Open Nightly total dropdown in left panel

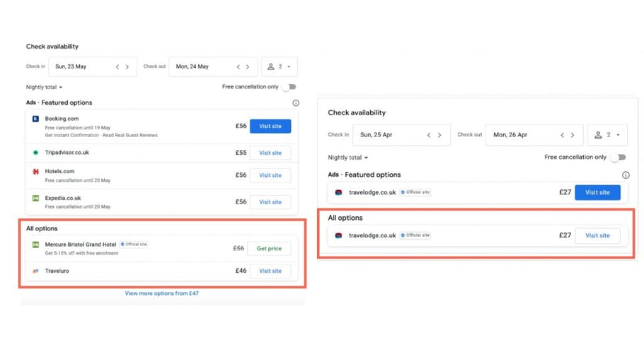click(45, 88)
